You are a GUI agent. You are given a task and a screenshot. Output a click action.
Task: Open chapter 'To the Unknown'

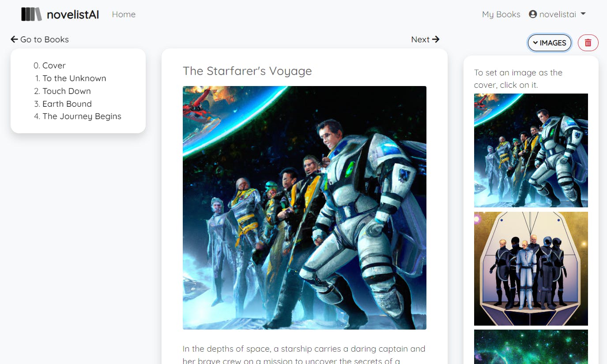pos(74,78)
